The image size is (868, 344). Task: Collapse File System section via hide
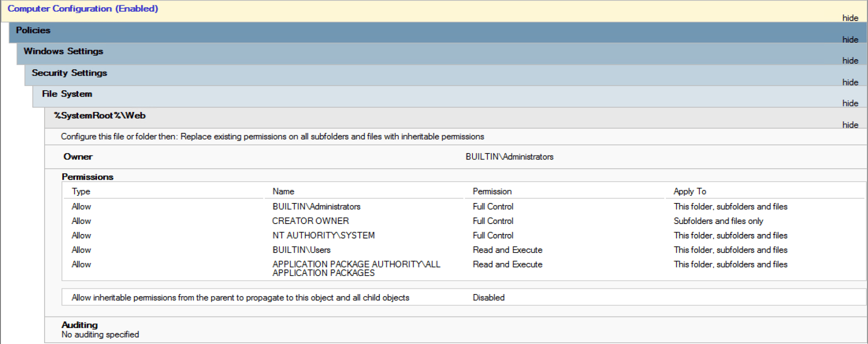coord(850,103)
